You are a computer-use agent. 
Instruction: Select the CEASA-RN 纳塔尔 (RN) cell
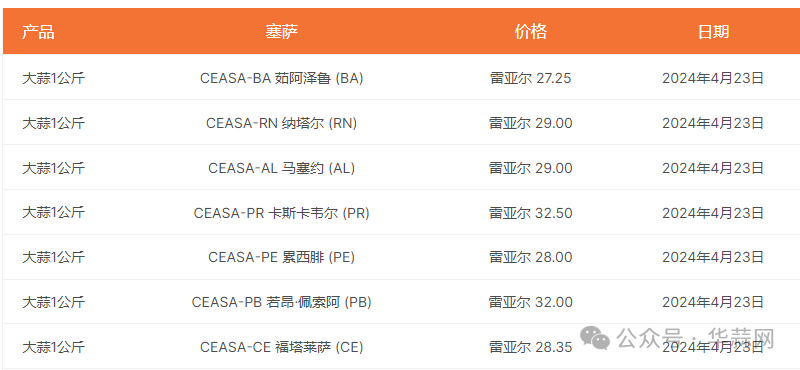pos(281,123)
